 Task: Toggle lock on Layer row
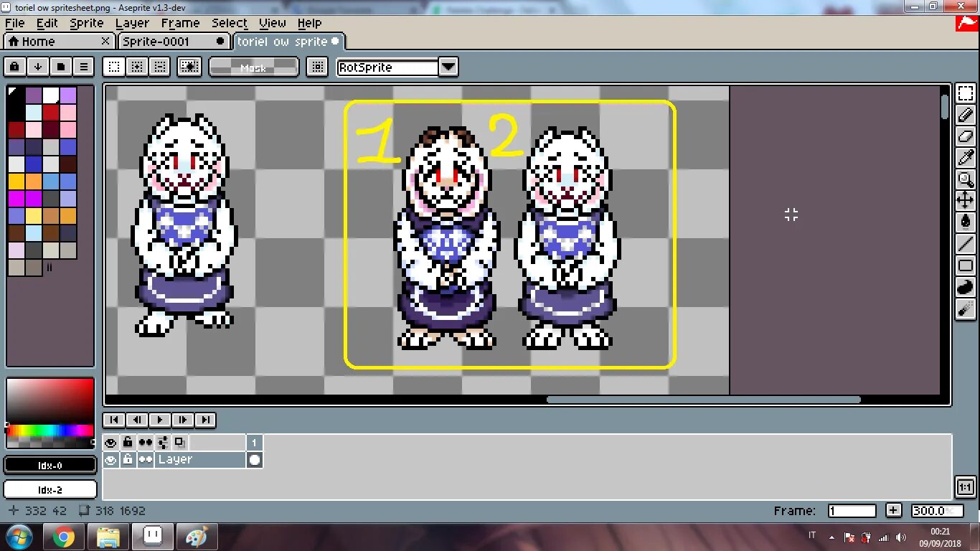tap(128, 460)
